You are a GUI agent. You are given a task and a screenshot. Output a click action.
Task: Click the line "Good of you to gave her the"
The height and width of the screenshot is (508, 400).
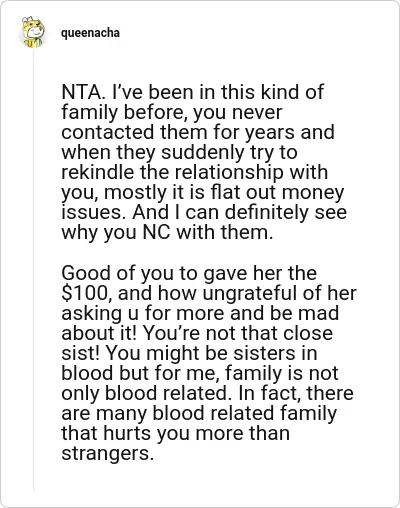click(189, 273)
